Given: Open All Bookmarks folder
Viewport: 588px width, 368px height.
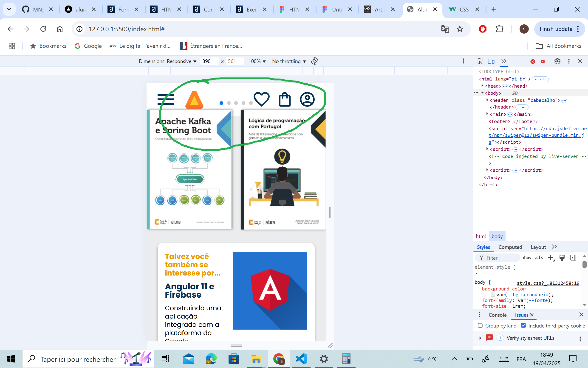Looking at the screenshot, I should [x=558, y=46].
